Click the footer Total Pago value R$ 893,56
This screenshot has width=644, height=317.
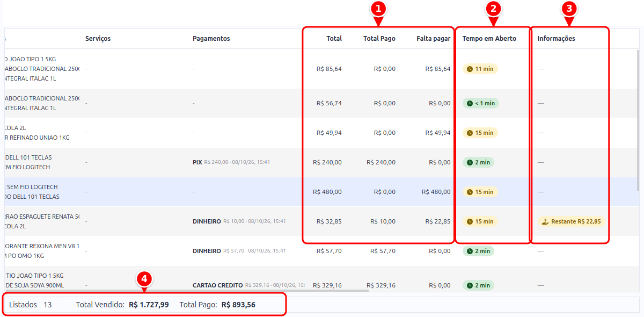coord(238,305)
